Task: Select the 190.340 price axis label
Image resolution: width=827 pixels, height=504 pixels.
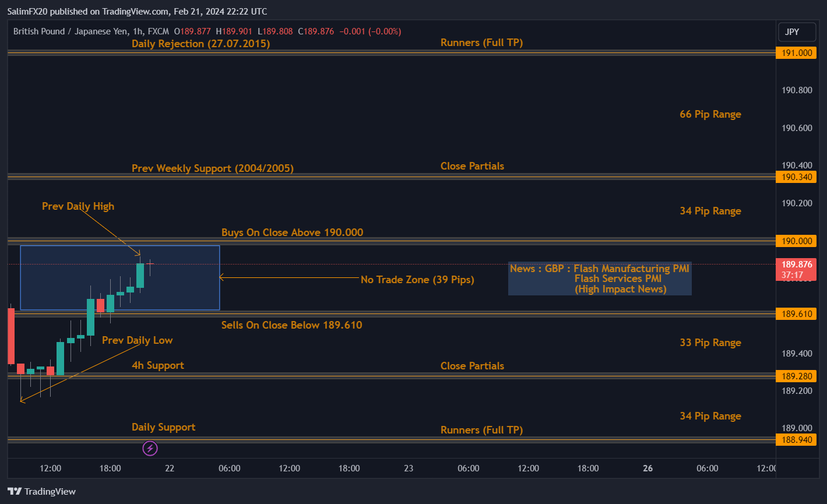Action: click(796, 177)
